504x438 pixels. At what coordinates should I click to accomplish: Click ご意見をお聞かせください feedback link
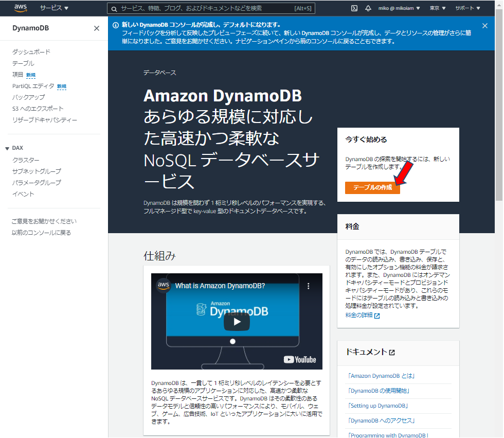coord(44,221)
